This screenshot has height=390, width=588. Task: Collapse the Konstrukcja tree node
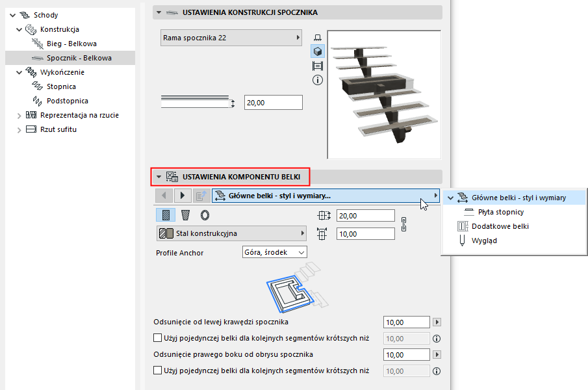[19, 30]
